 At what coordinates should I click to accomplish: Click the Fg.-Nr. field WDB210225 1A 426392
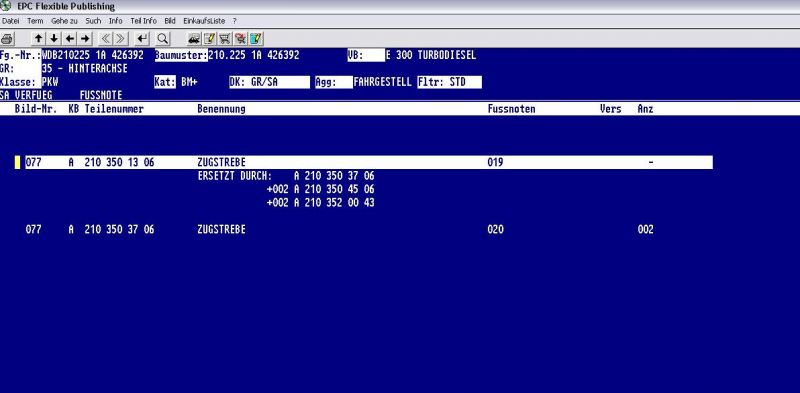[x=93, y=55]
